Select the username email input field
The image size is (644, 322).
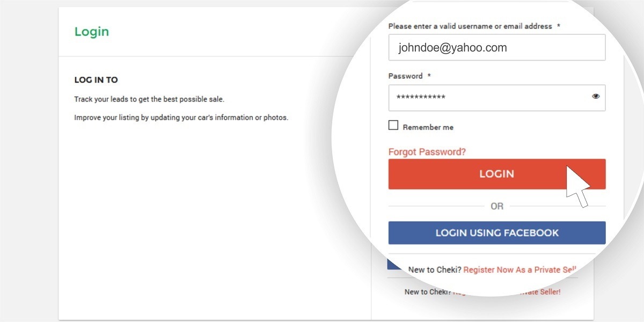496,47
